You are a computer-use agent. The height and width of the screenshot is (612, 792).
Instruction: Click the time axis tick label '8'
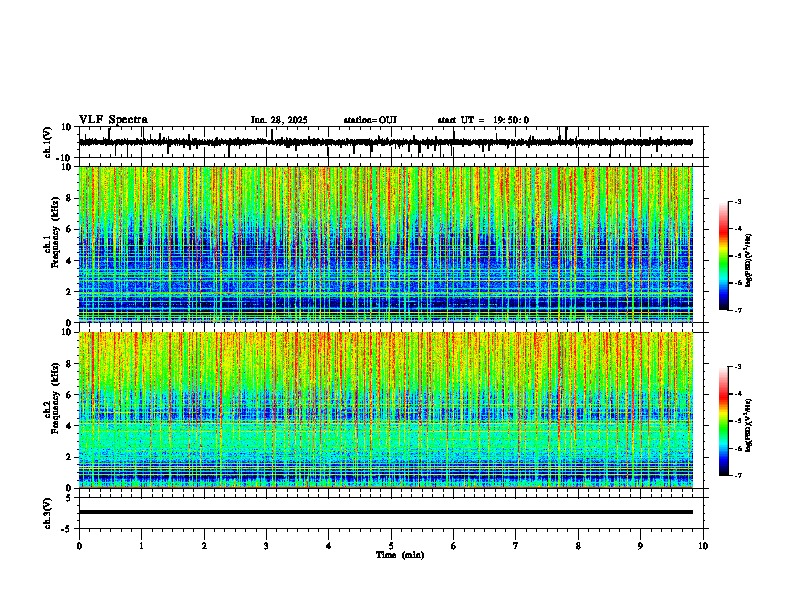tap(578, 546)
